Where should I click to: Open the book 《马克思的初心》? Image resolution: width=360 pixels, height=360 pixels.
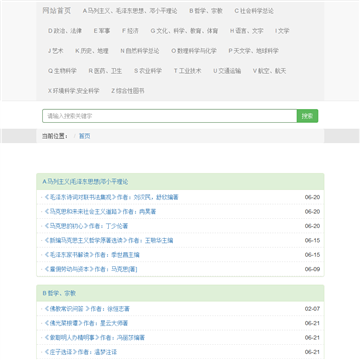[86, 226]
